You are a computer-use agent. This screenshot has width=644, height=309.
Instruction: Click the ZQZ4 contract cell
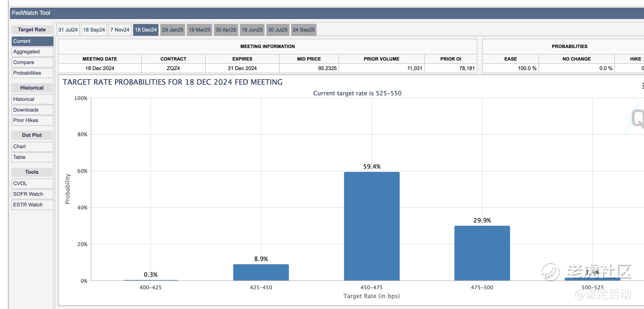(173, 68)
